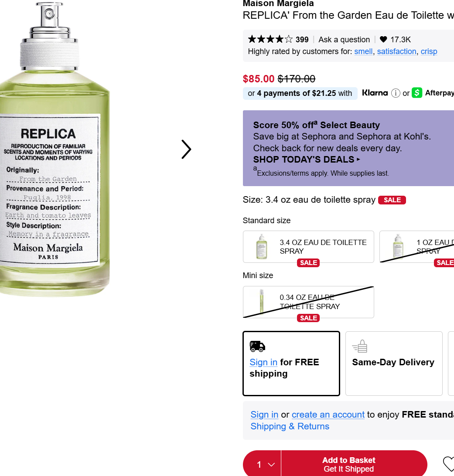
Task: Click the Same-Day Delivery bag icon
Action: [359, 346]
